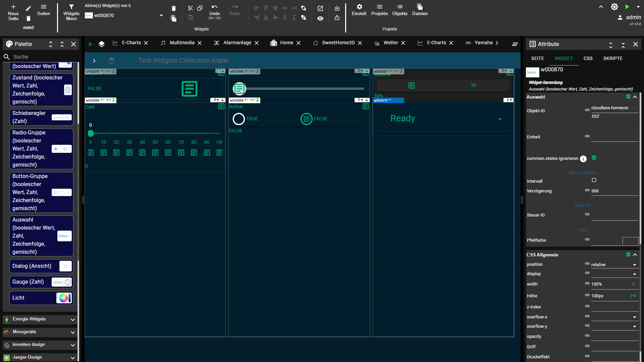Viewport: 644px width, 362px height.
Task: Select the Cut widget tool
Action: tap(191, 8)
